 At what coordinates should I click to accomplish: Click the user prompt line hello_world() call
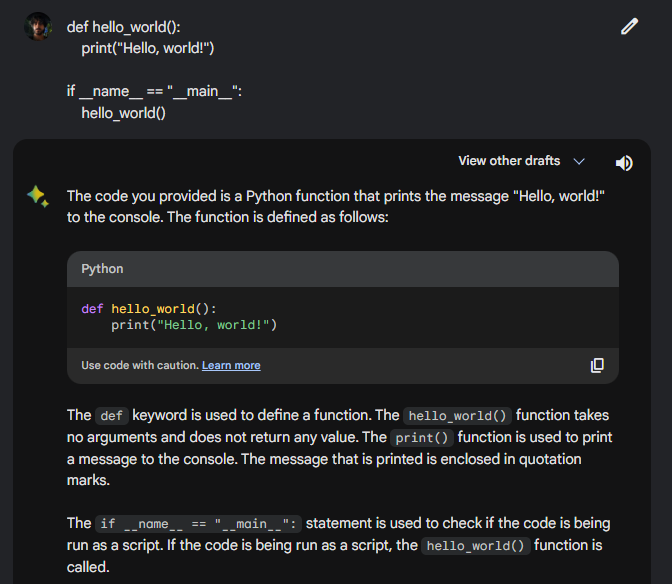(123, 113)
